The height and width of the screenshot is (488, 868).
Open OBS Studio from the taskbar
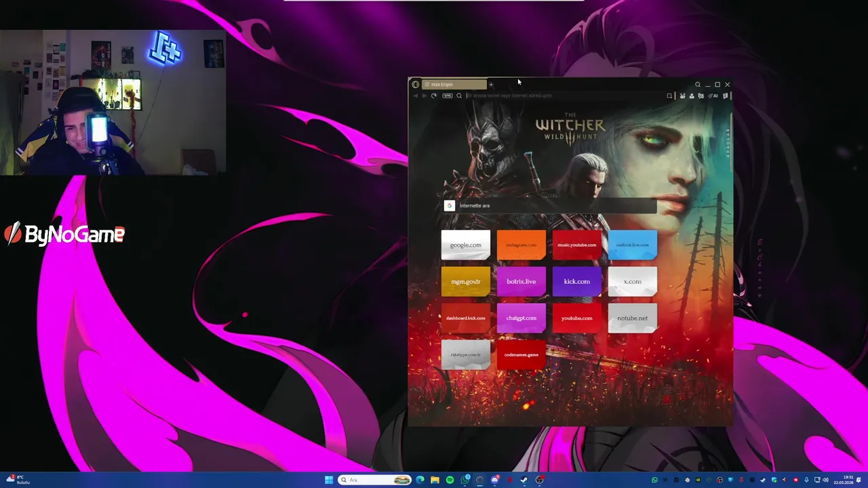540,480
